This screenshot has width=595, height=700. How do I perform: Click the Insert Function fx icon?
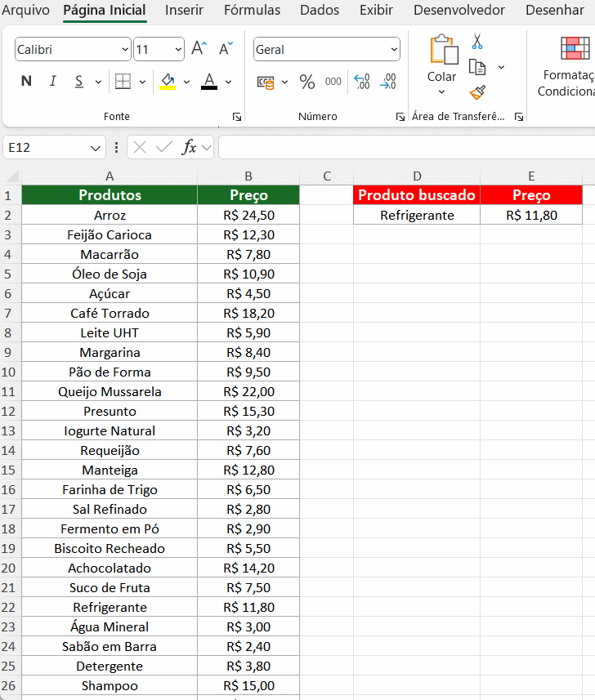190,147
